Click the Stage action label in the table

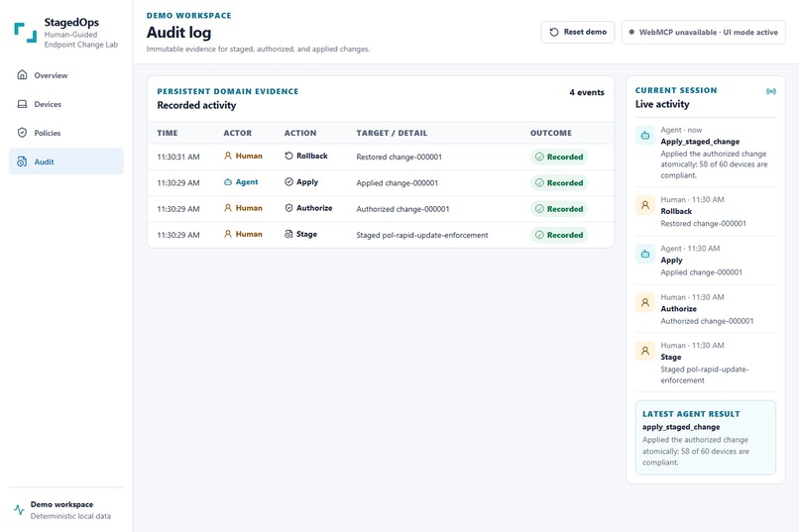pyautogui.click(x=306, y=234)
